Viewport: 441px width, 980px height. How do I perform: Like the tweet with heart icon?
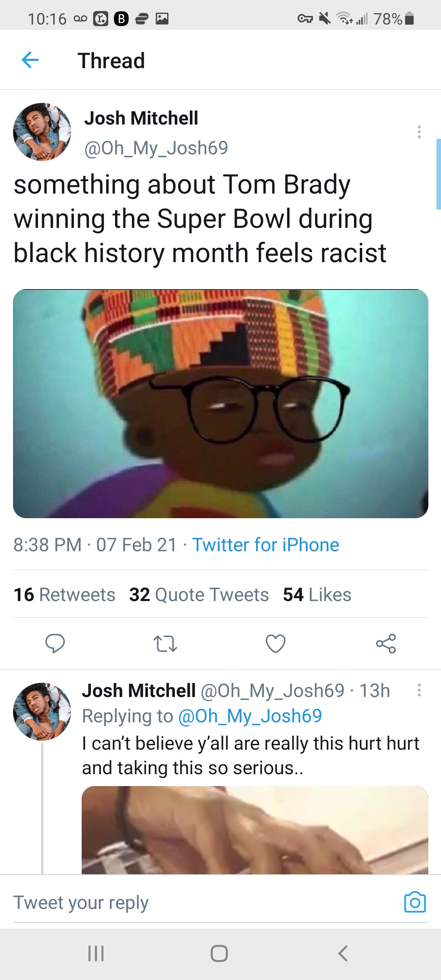[276, 644]
